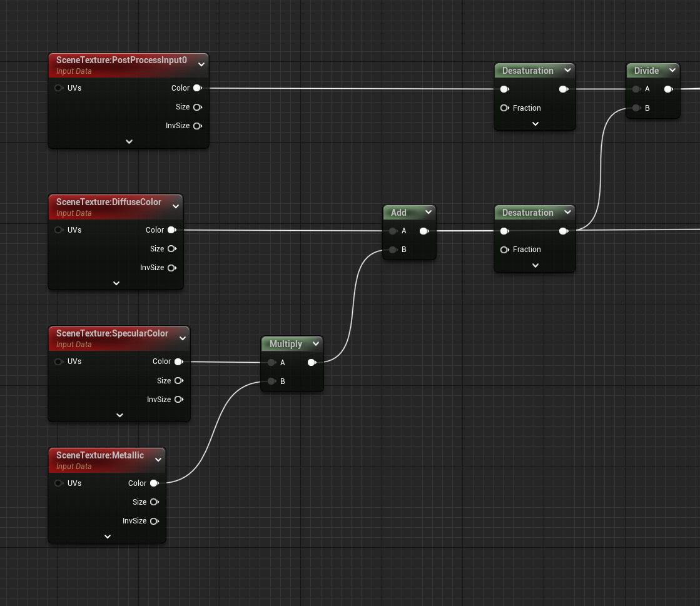Click the DiffuseColor Size output pin

coord(172,248)
